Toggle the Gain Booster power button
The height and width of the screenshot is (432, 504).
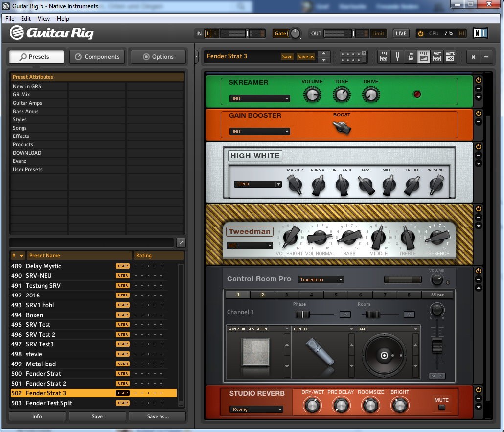478,113
